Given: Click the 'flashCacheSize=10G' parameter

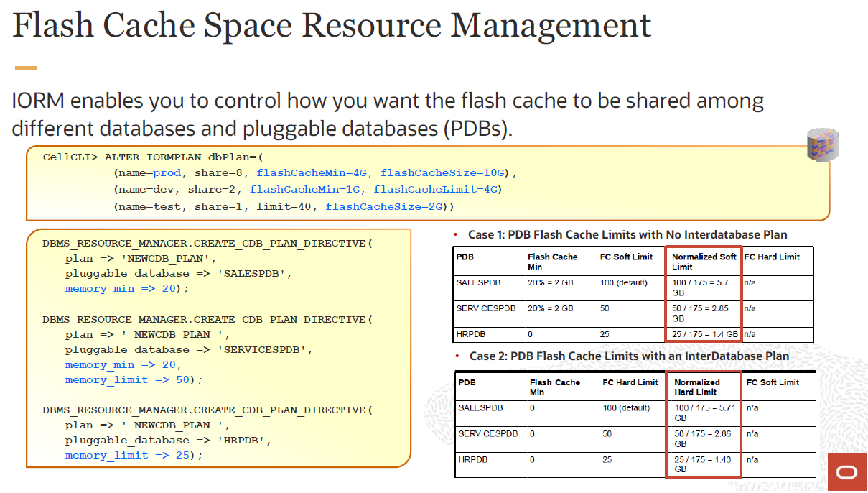Looking at the screenshot, I should click(x=442, y=173).
